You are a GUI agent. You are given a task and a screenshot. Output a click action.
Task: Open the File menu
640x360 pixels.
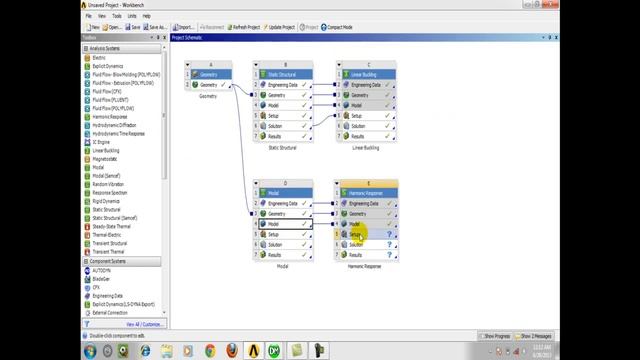pyautogui.click(x=88, y=16)
